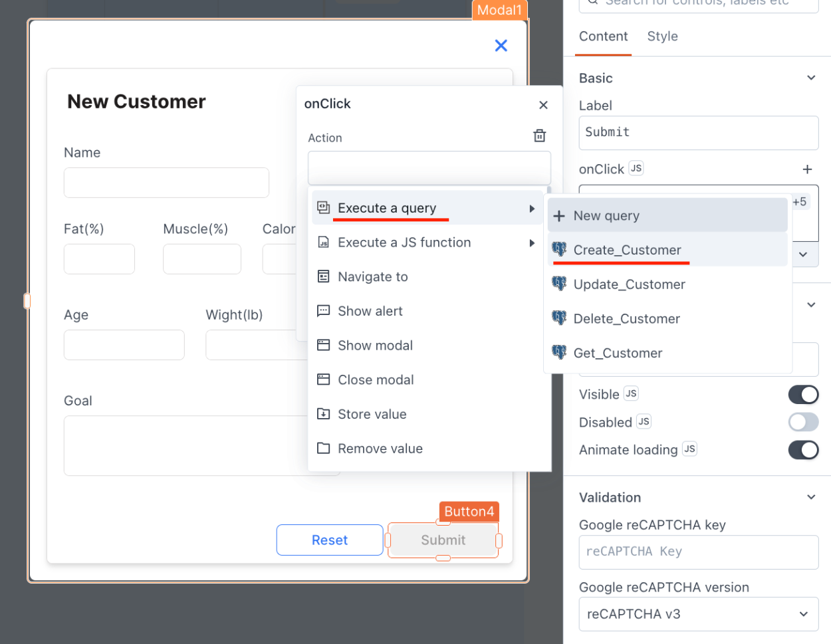831x644 pixels.
Task: Collapse the Basic section
Action: coord(811,78)
